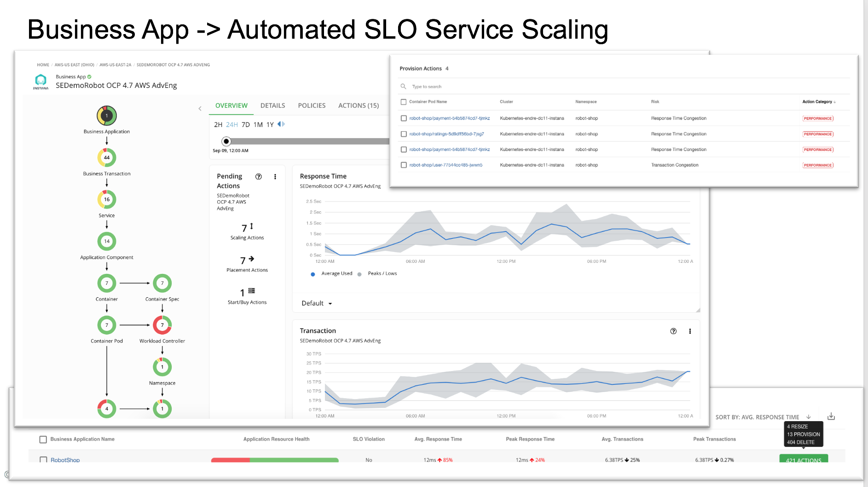
Task: Open Pending Actions help icon
Action: 259,176
